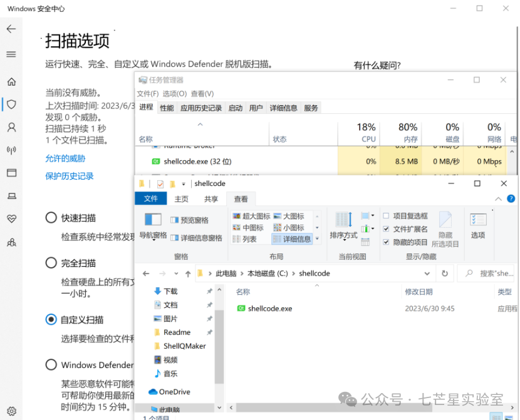Click the navigation pane vertical scrollbar

(x=219, y=347)
